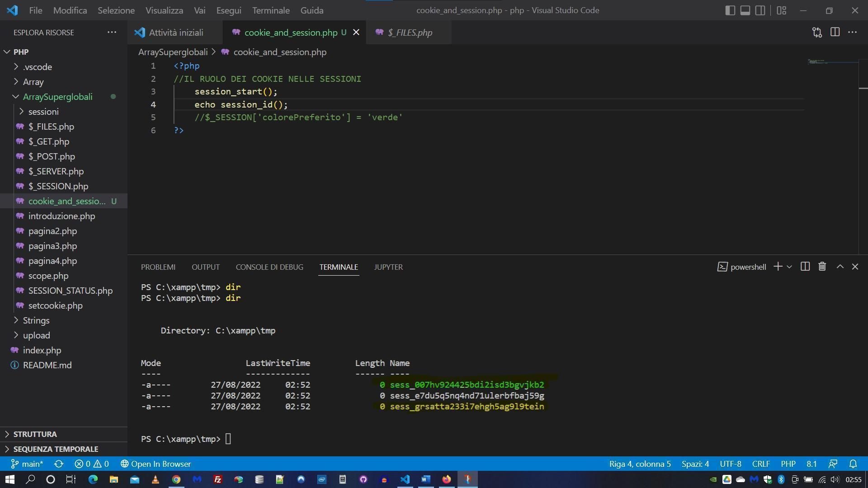Synchronize changes icon in status bar
868x488 pixels.
point(59,464)
